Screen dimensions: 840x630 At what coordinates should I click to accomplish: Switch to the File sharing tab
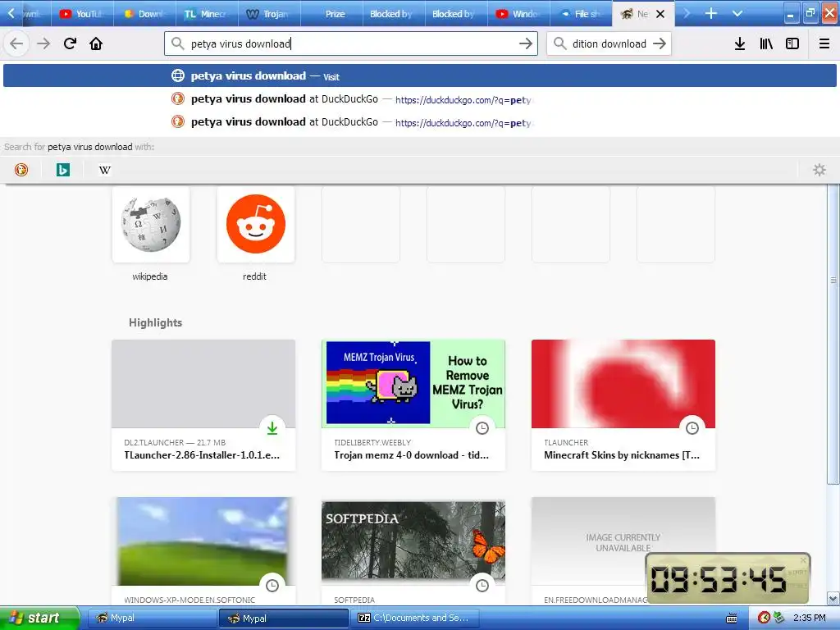(x=581, y=14)
